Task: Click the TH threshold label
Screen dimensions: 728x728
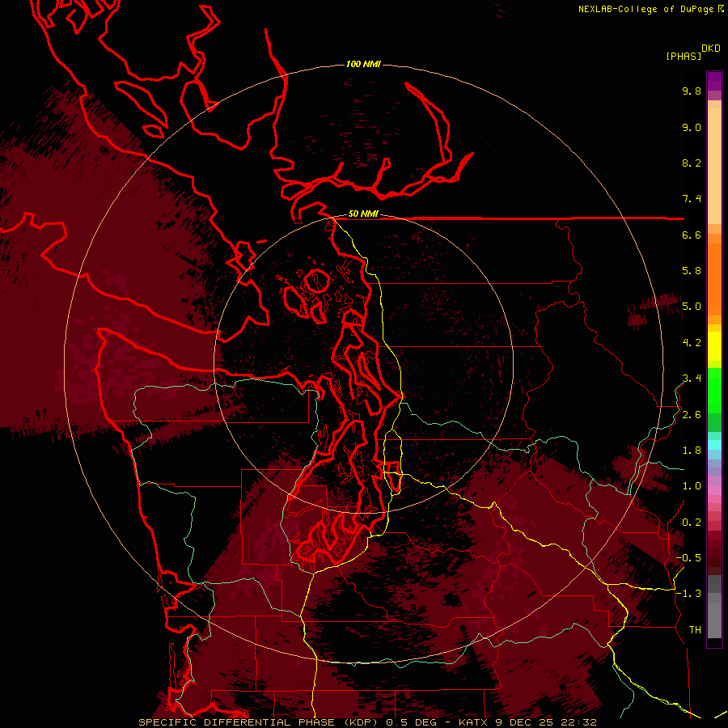Action: point(695,630)
